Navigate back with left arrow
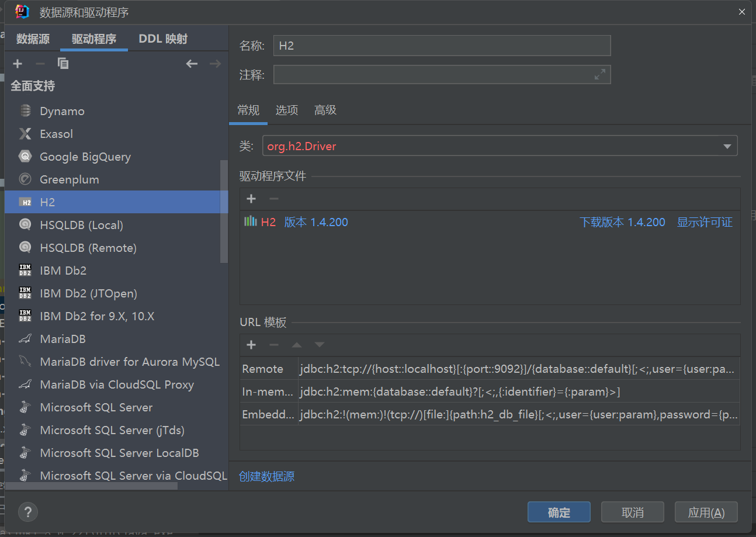 192,64
